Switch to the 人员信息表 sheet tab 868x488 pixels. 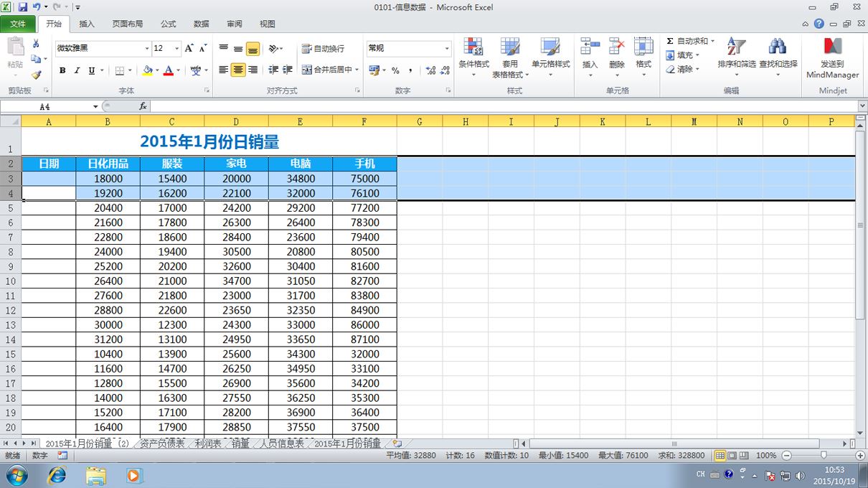point(282,444)
